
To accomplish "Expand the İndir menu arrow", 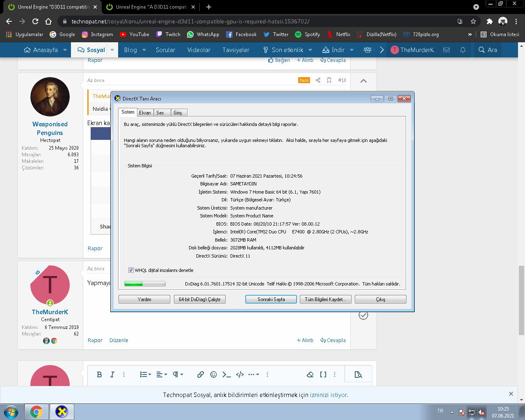I will click(352, 50).
